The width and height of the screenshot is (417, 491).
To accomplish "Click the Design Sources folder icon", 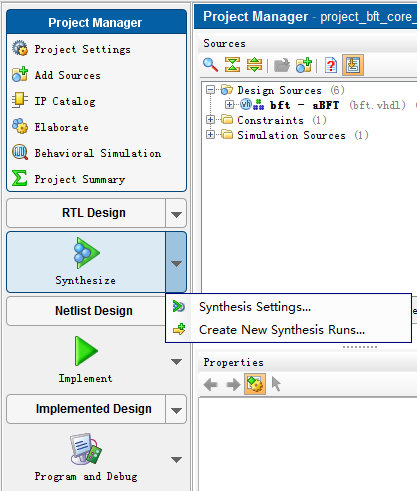I will [227, 89].
